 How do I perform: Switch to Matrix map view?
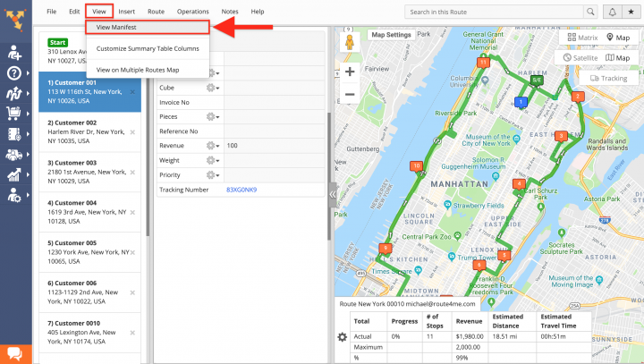pyautogui.click(x=582, y=38)
